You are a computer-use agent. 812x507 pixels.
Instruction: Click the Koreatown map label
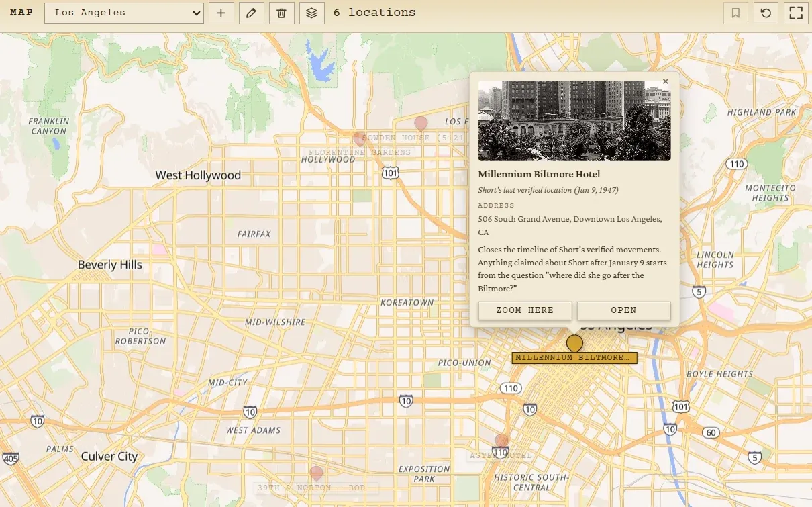407,303
